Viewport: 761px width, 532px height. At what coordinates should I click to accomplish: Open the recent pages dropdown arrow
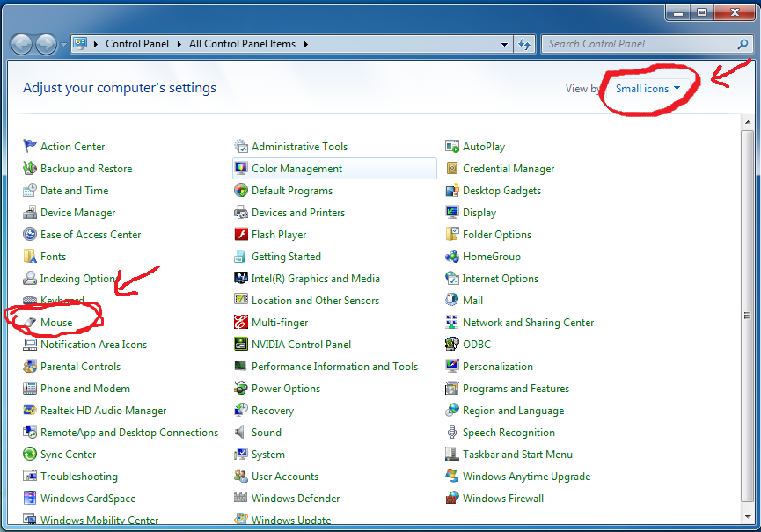coord(63,45)
